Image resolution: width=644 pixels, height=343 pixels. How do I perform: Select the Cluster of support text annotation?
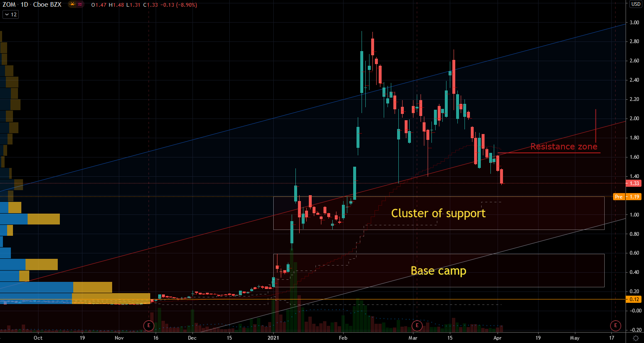pyautogui.click(x=439, y=214)
